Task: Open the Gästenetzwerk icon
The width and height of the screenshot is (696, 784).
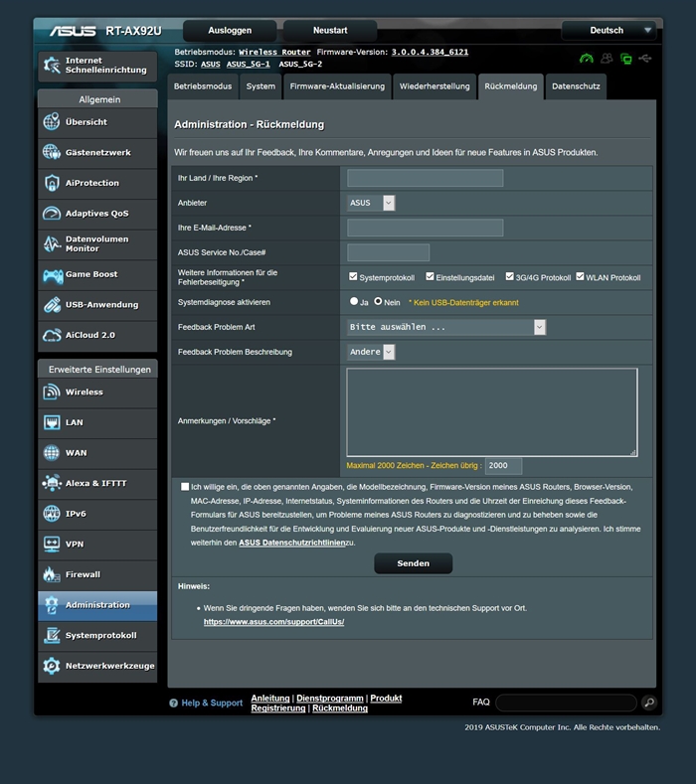Action: click(x=52, y=152)
